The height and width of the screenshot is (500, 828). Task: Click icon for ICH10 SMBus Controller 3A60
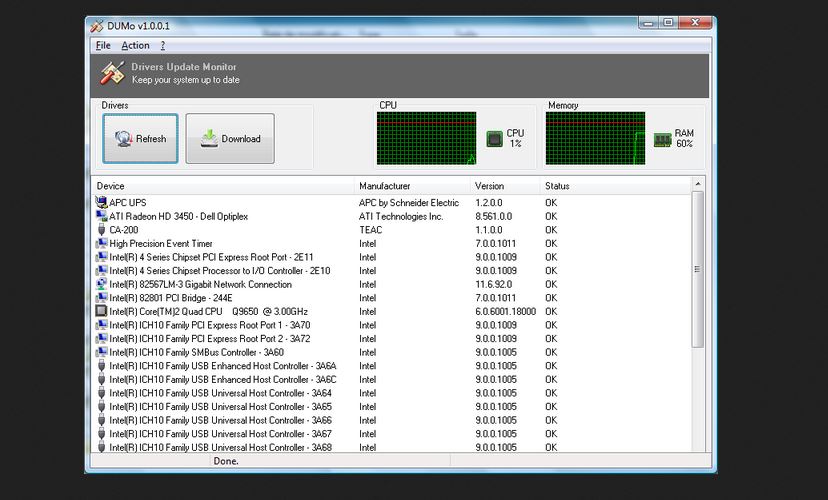101,352
